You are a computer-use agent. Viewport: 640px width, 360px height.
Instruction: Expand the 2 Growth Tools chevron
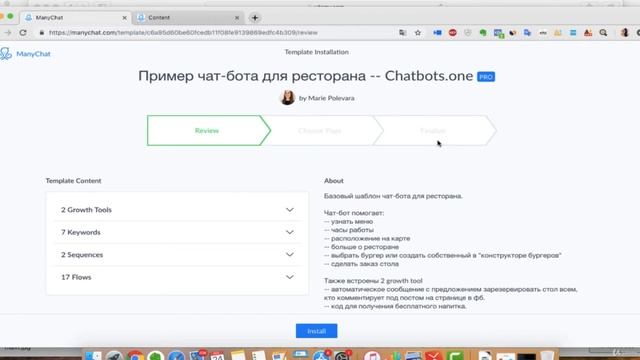pyautogui.click(x=290, y=210)
